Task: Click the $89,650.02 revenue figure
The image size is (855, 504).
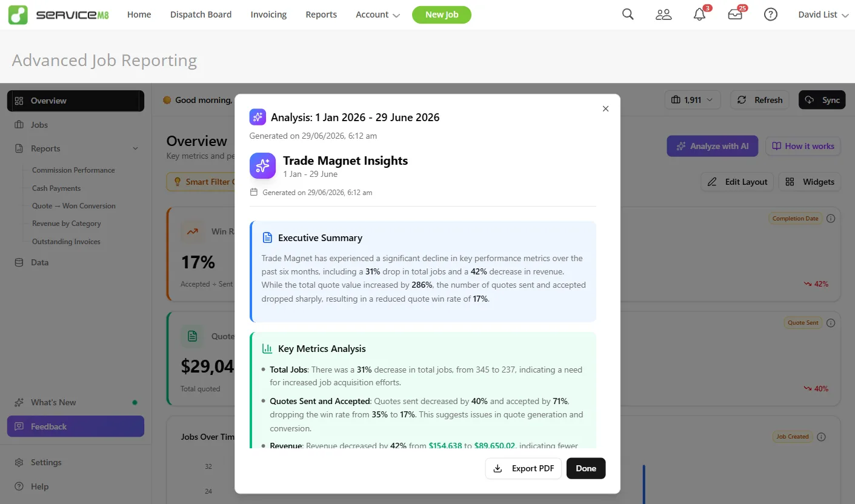Action: click(x=494, y=446)
